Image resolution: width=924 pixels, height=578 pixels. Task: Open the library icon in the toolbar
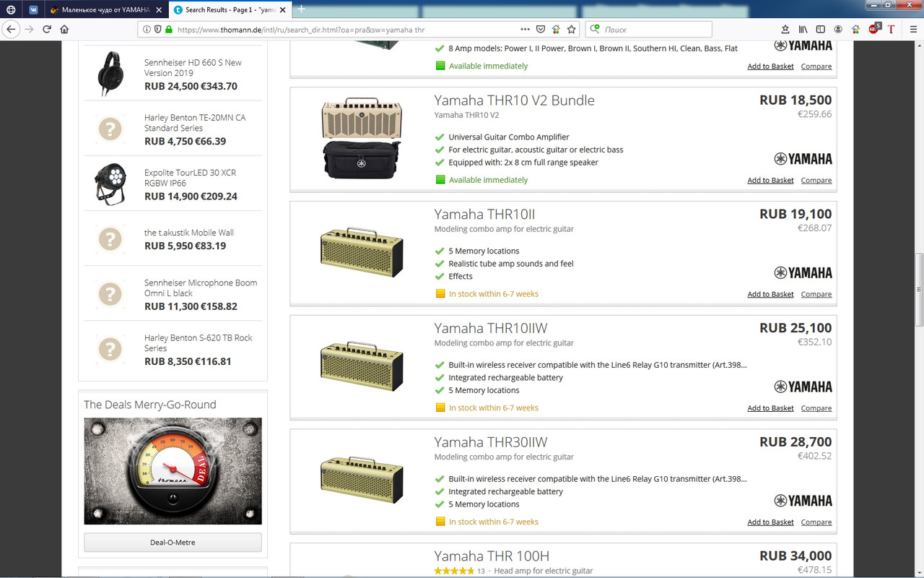803,30
